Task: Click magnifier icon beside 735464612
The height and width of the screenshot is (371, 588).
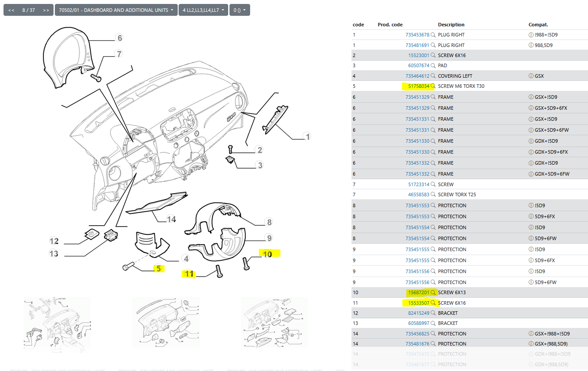Action: (433, 76)
